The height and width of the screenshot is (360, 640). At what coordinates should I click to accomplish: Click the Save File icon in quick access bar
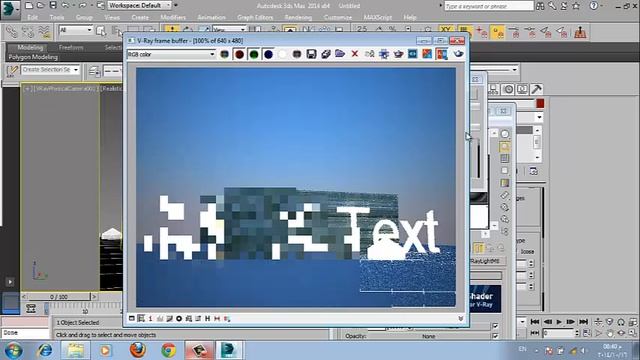(53, 5)
